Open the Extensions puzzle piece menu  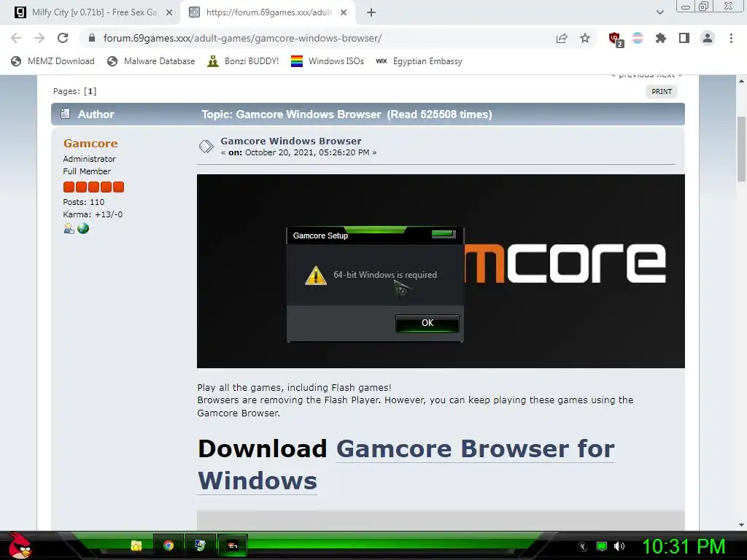661,38
